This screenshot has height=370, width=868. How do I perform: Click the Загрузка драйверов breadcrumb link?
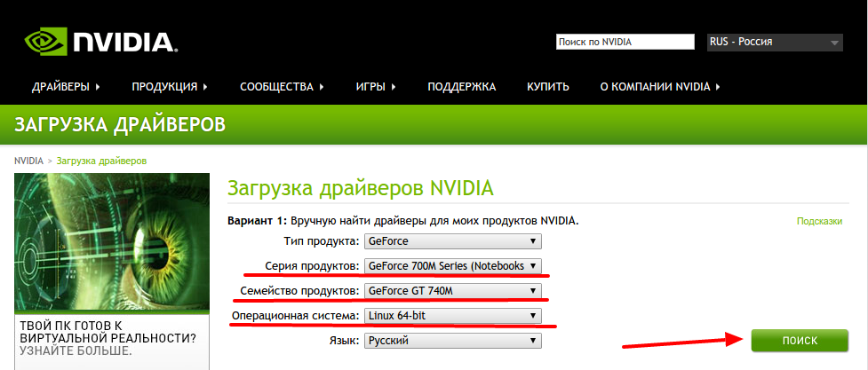pyautogui.click(x=101, y=161)
